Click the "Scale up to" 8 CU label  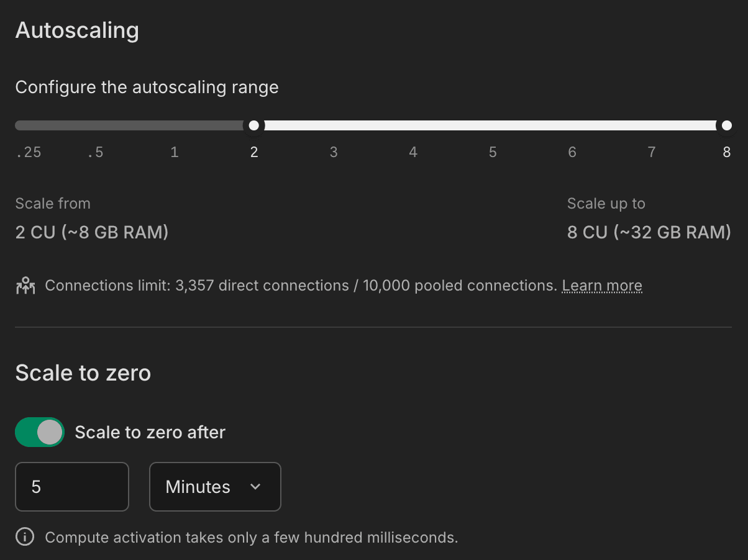coord(649,232)
